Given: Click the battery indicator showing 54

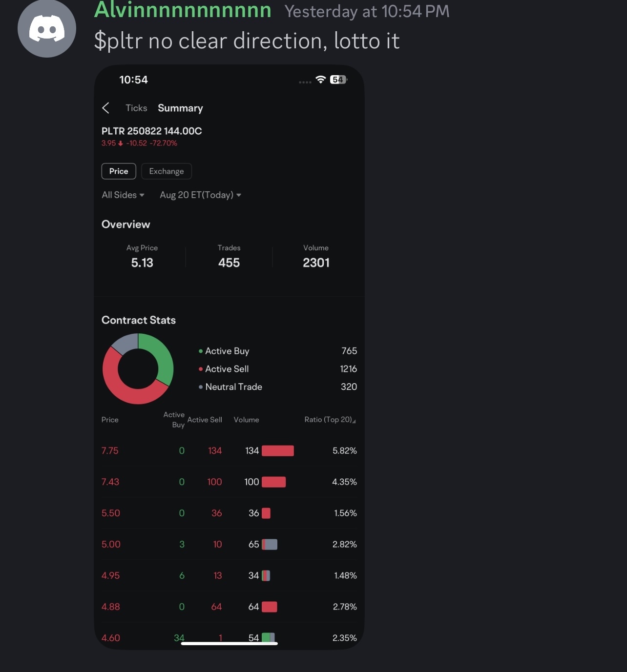Looking at the screenshot, I should pyautogui.click(x=338, y=80).
